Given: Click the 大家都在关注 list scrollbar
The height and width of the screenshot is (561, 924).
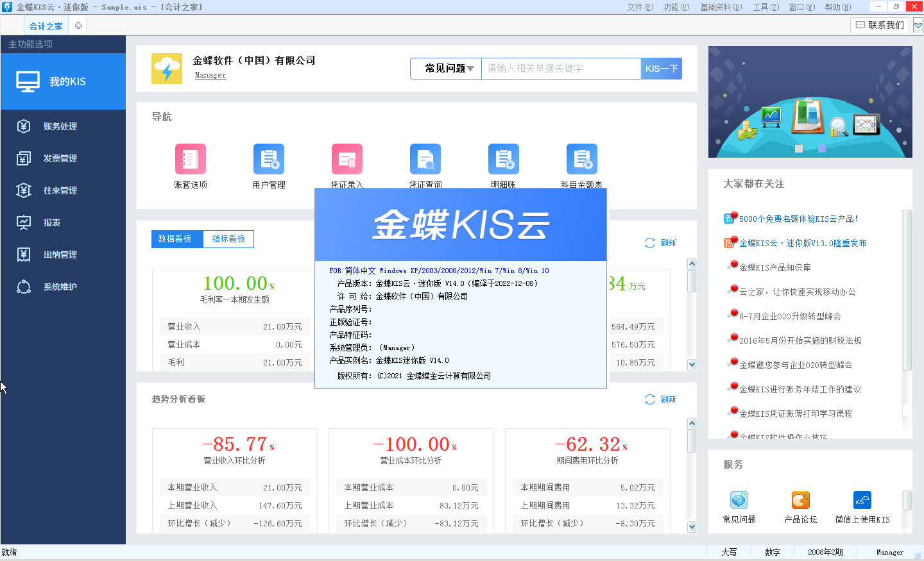Looking at the screenshot, I should pos(907,290).
